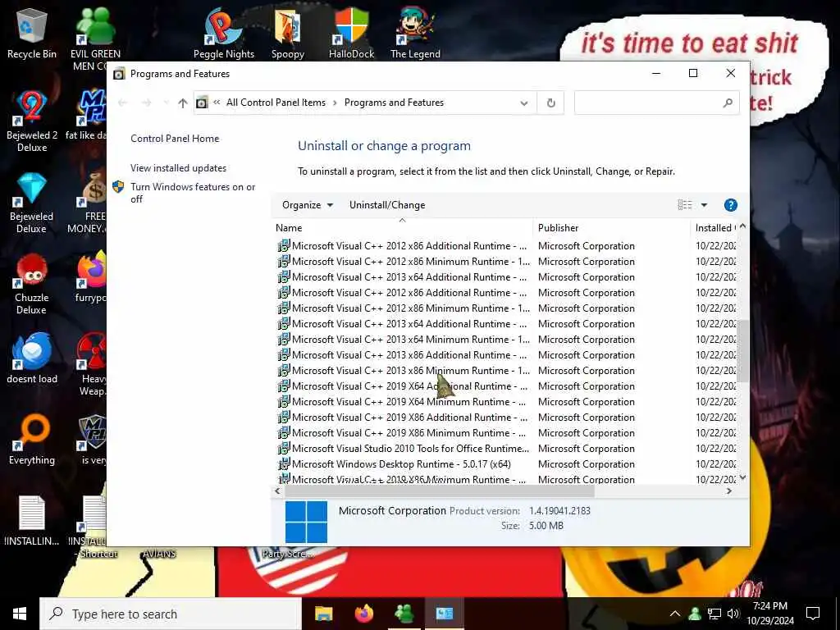
Task: Open Control Panel Home link
Action: pos(175,139)
